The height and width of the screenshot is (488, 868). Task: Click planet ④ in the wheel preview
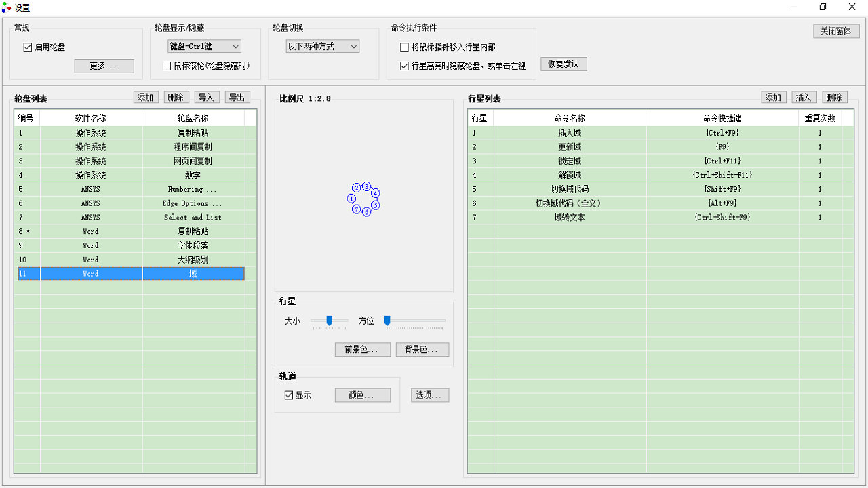376,194
